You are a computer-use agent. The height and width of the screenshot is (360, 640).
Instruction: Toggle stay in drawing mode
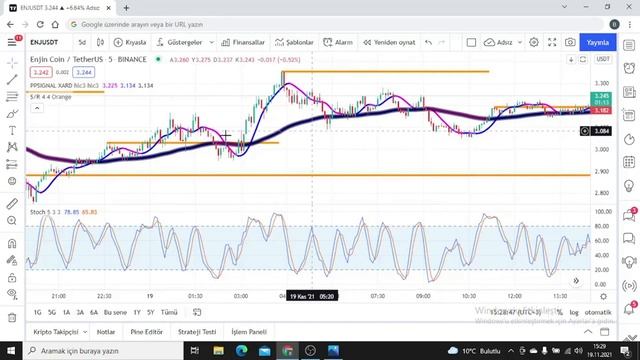tap(12, 260)
